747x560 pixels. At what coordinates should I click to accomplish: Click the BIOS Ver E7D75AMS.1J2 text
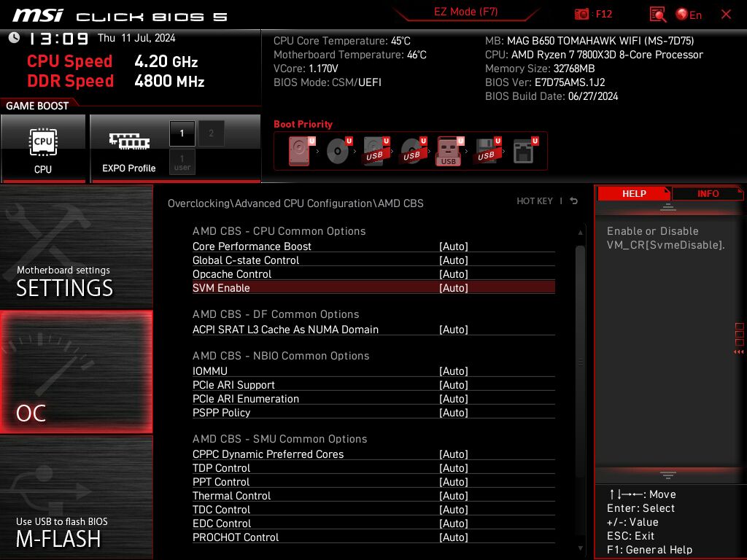point(545,82)
